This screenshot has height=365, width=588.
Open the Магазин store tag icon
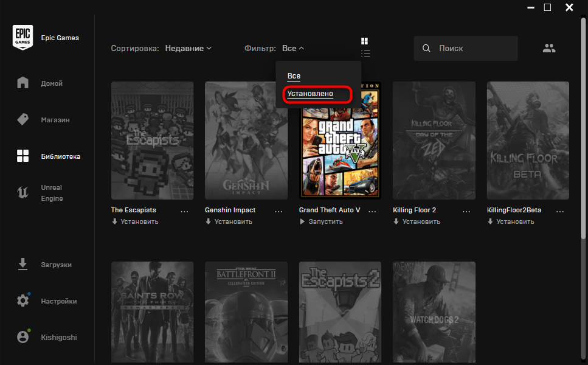(23, 119)
